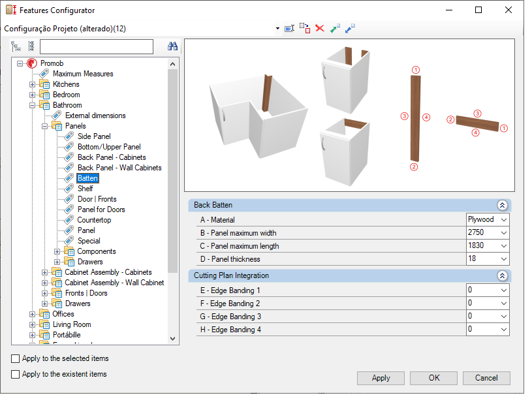Open Panel maximum width dropdown
This screenshot has width=532, height=406.
click(x=504, y=232)
